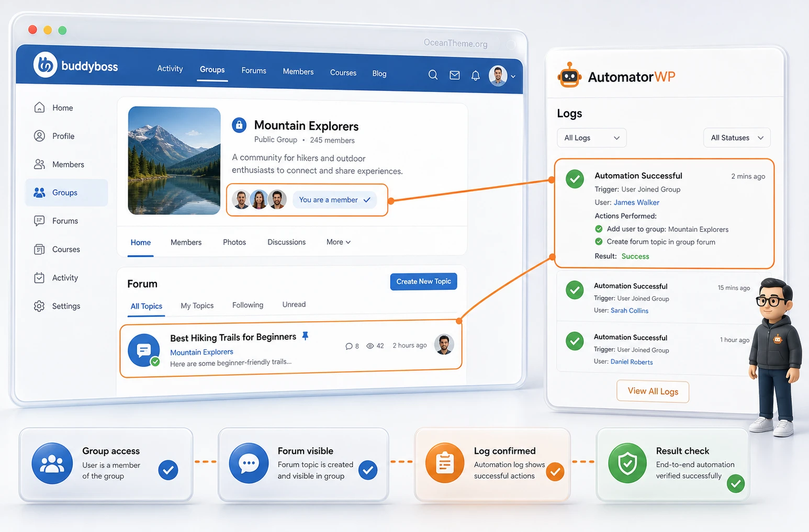Click Home icon in left sidebar
This screenshot has height=532, width=809.
pyautogui.click(x=39, y=107)
